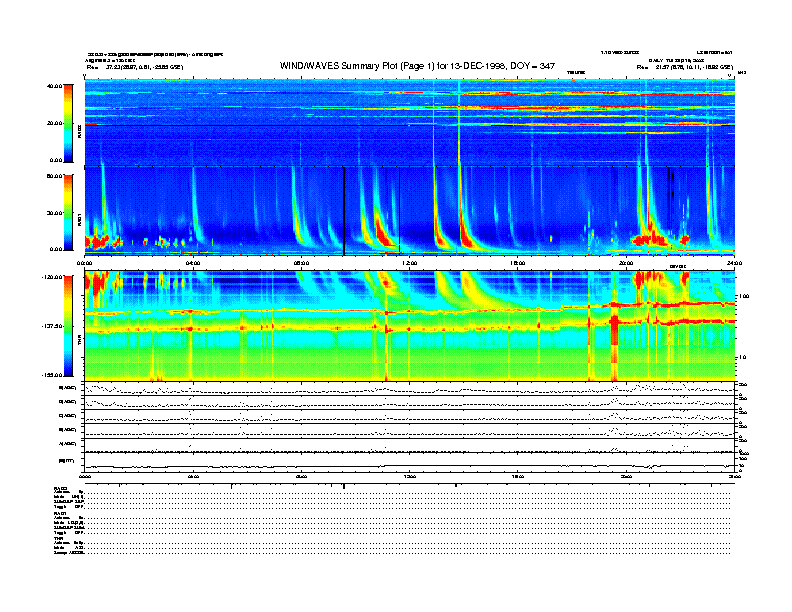This screenshot has width=792, height=612.
Task: Click the 100 tick on TNR right axis
Action: coord(744,296)
